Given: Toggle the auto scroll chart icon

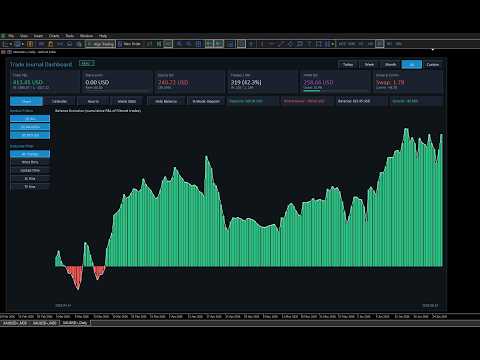Looking at the screenshot, I should pyautogui.click(x=209, y=44).
